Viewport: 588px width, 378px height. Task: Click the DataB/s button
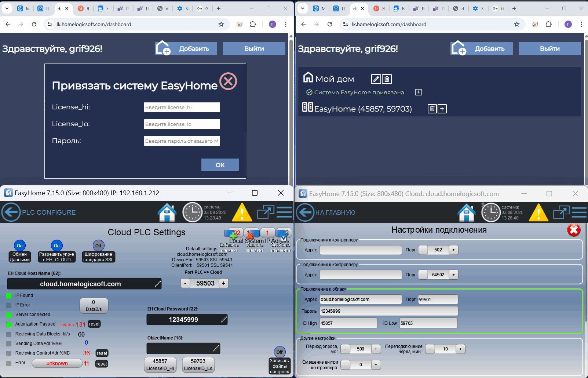(x=94, y=305)
